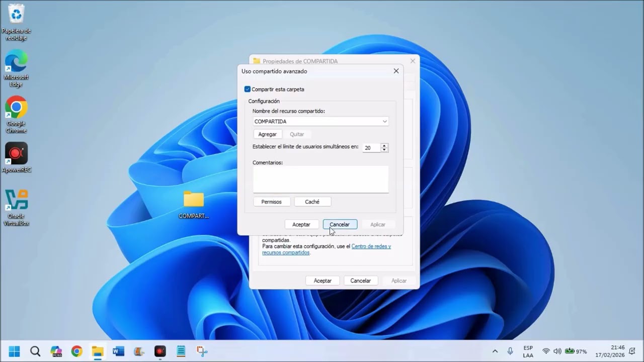644x362 pixels.
Task: Show hidden system tray icons
Action: 495,351
